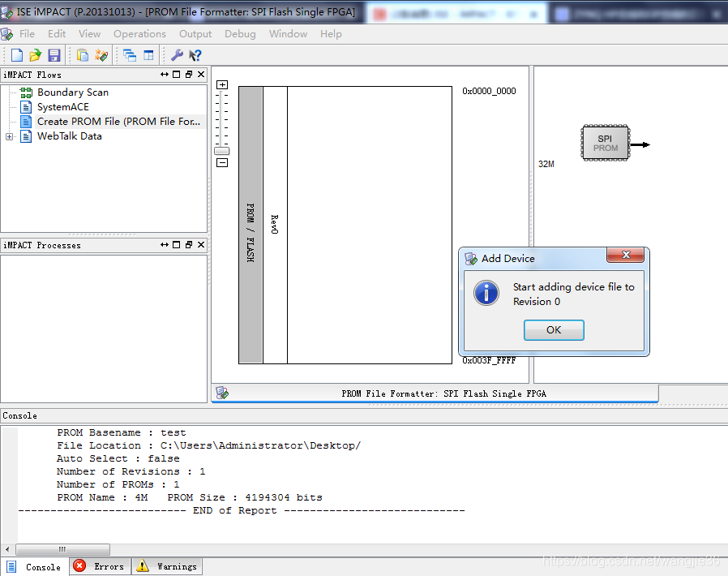Select Create PROM File flow
Image resolution: width=728 pixels, height=576 pixels.
tap(119, 122)
